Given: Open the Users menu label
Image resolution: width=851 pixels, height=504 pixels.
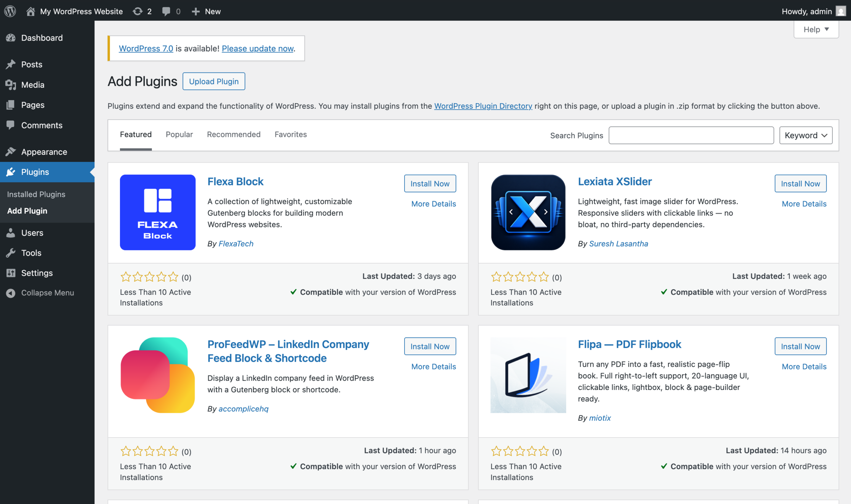Looking at the screenshot, I should 32,233.
